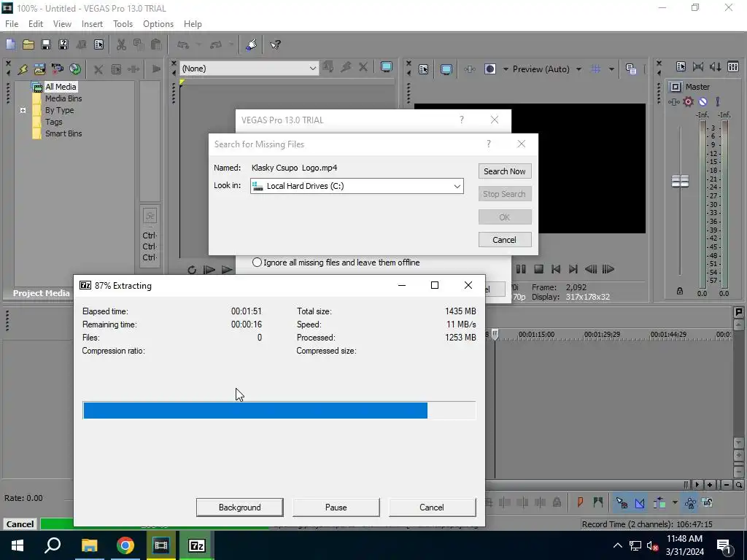Open the Options menu
Image resolution: width=747 pixels, height=560 pixels.
(158, 24)
